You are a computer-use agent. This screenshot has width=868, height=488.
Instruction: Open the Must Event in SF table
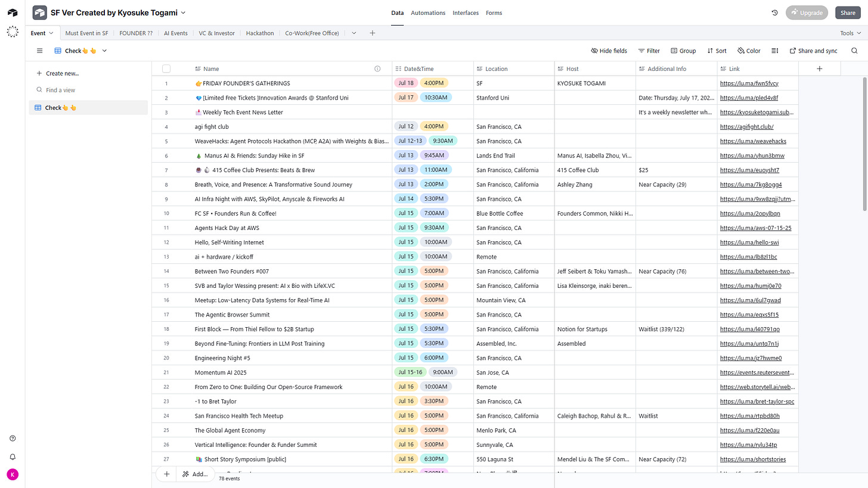pyautogui.click(x=86, y=33)
